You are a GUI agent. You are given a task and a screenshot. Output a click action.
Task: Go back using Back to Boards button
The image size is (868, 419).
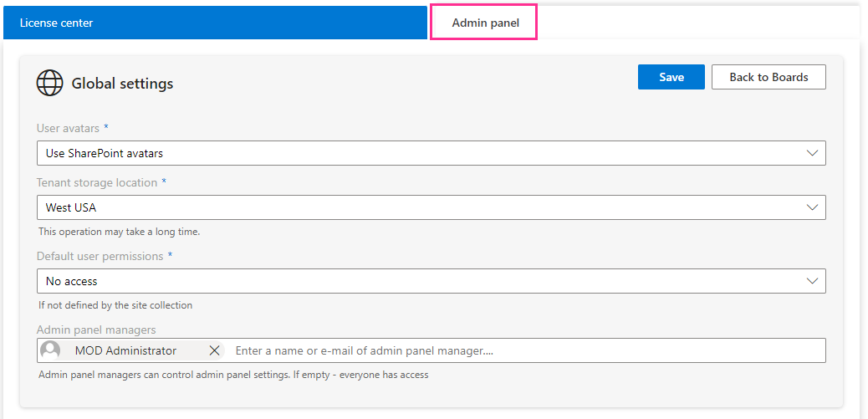click(x=768, y=77)
